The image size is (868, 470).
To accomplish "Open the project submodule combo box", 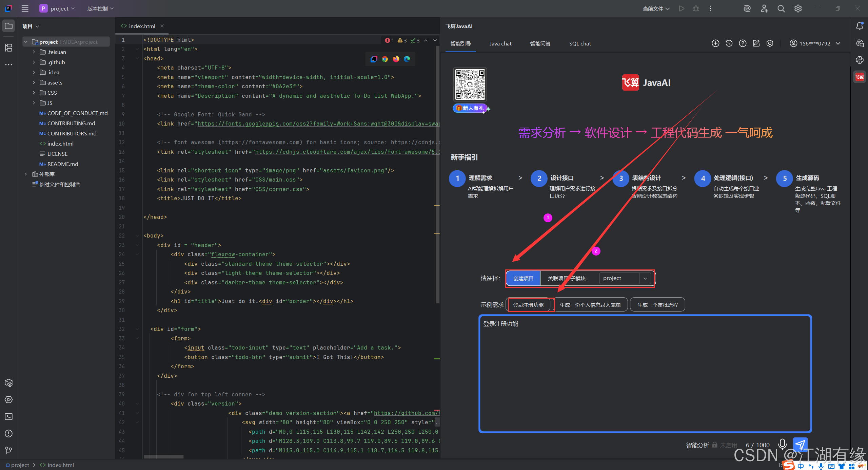I will click(x=625, y=278).
